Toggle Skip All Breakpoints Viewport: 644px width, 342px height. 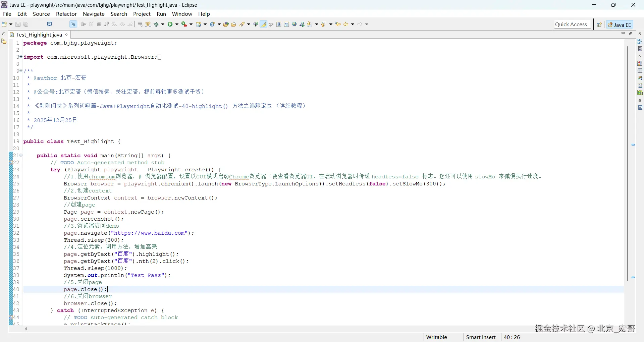pyautogui.click(x=73, y=24)
